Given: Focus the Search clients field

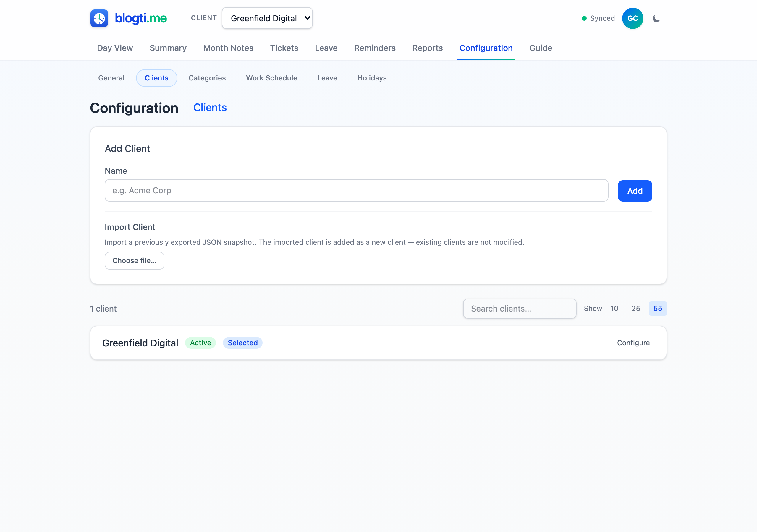Looking at the screenshot, I should pos(520,309).
